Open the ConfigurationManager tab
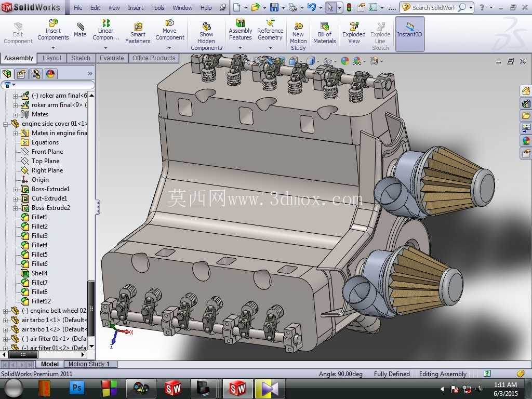This screenshot has height=399, width=532. pos(36,74)
